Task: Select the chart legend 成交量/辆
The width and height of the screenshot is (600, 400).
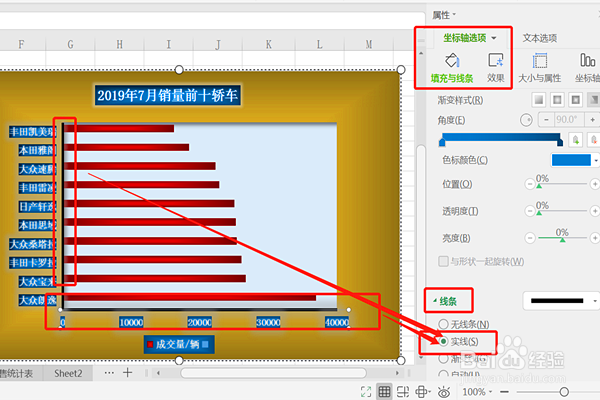Action: 178,344
